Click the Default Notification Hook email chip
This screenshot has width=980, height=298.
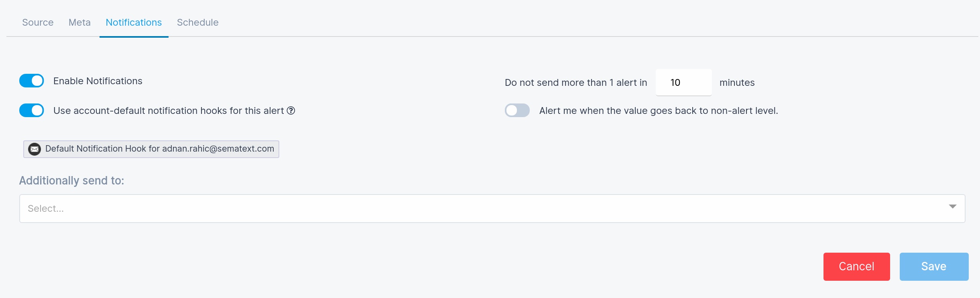(x=151, y=149)
